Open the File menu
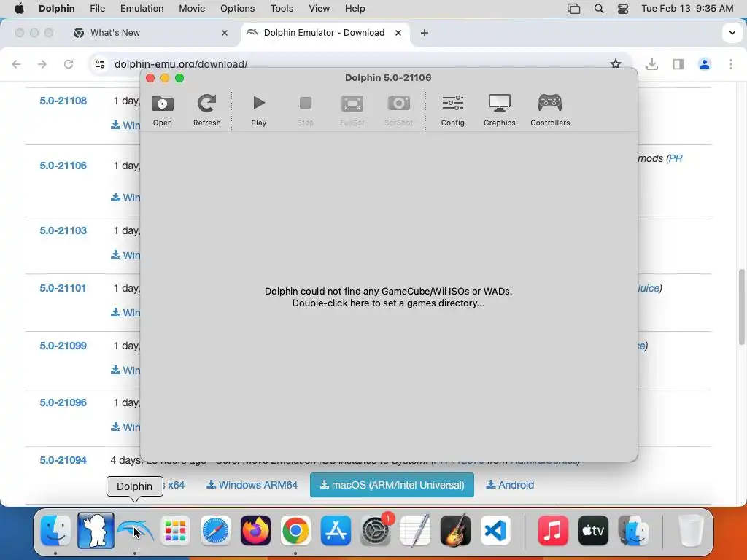 (97, 9)
